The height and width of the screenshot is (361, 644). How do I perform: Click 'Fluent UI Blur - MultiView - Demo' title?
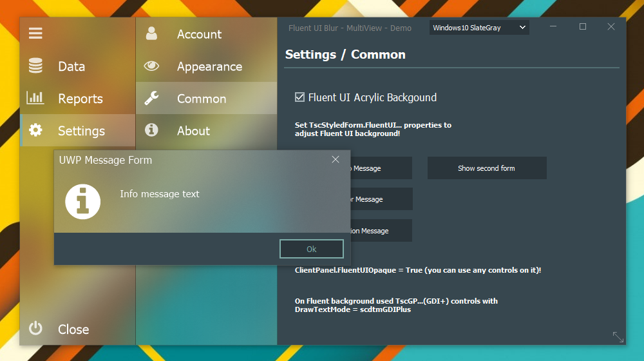coord(350,28)
